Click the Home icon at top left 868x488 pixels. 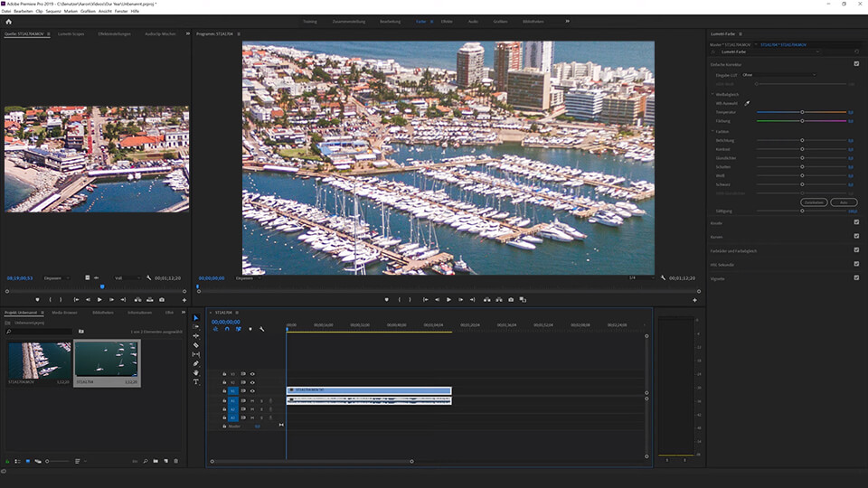click(x=9, y=21)
